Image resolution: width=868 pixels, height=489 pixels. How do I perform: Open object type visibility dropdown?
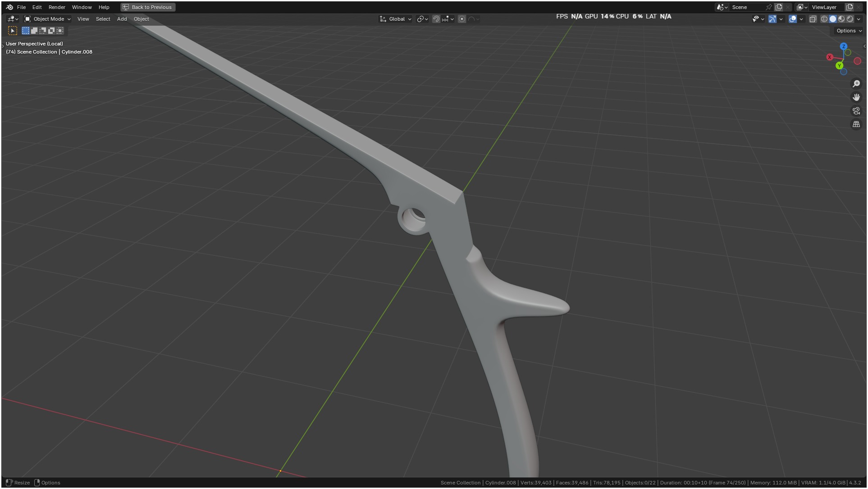(758, 19)
